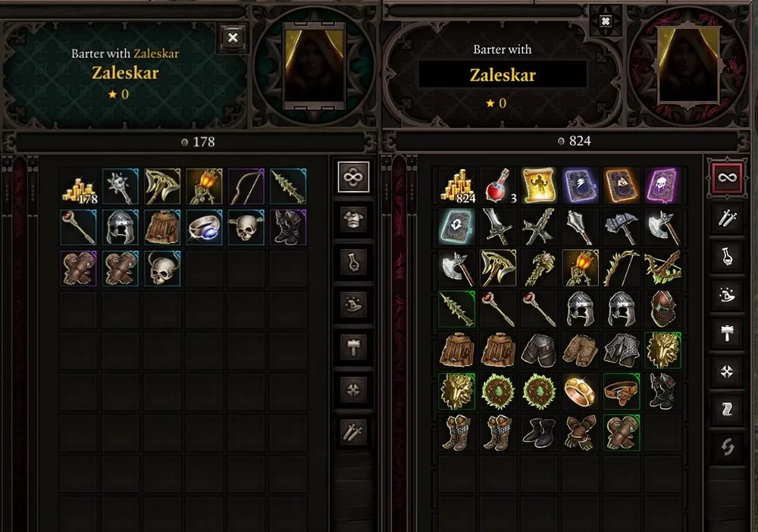Pick the silver ring with blue gem
Image resolution: width=758 pixels, height=532 pixels.
click(204, 227)
